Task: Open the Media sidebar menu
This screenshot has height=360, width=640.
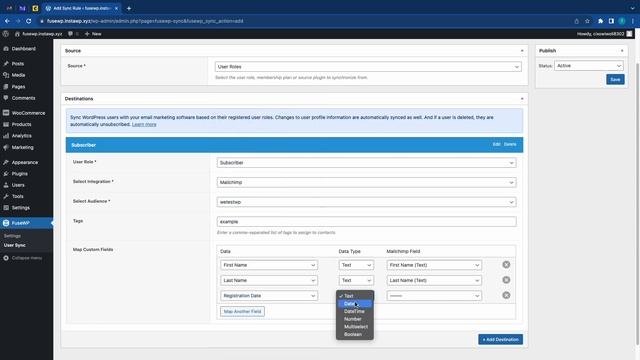Action: tap(18, 75)
